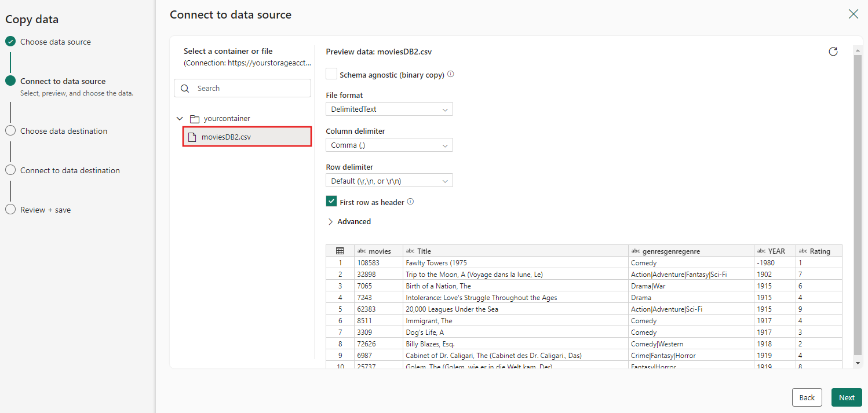Enable Schema agnostic binary copy checkbox
The image size is (868, 413).
[331, 74]
